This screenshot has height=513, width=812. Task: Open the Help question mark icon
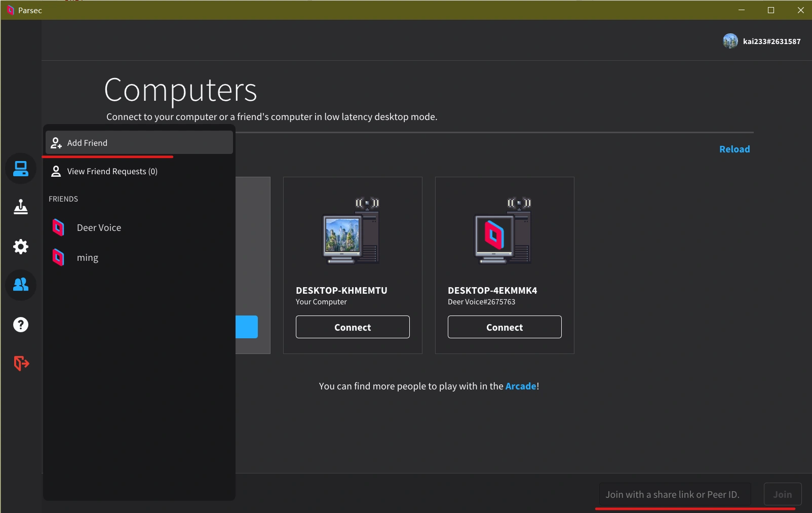pos(21,325)
